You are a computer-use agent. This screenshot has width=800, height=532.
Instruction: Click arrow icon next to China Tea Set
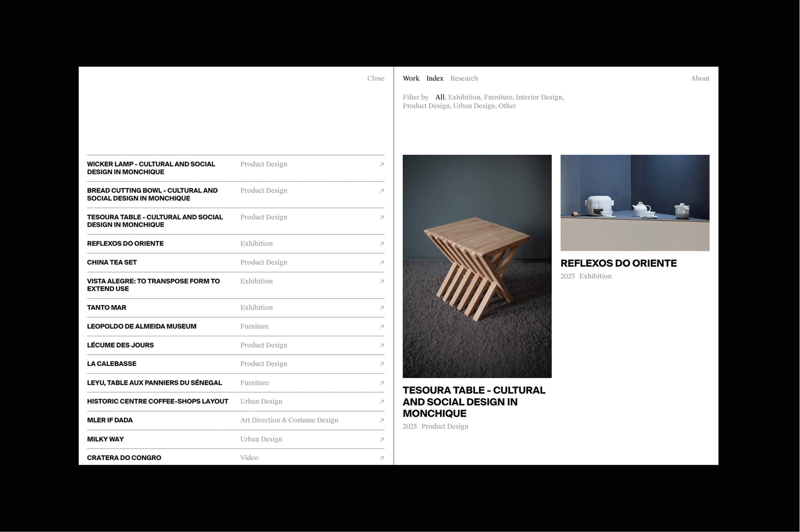point(382,263)
